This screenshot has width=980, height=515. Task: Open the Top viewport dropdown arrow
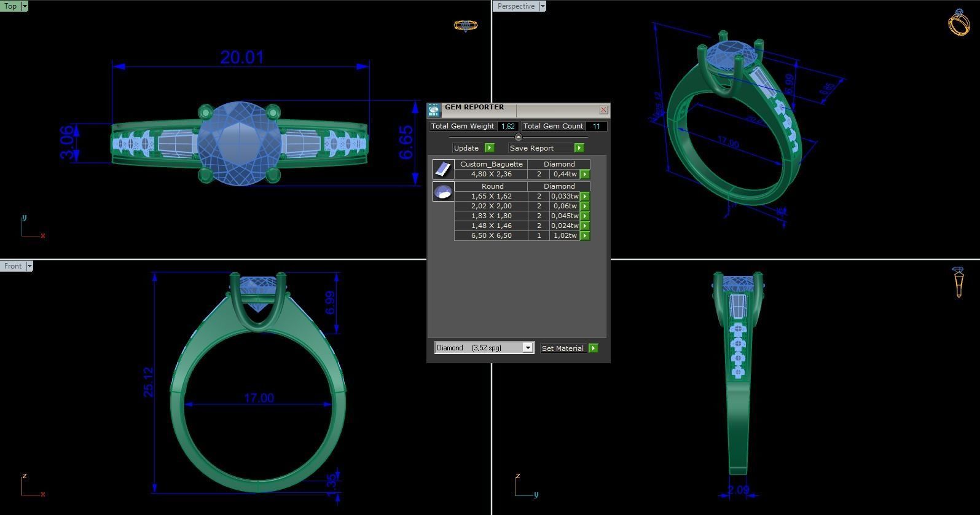[25, 6]
